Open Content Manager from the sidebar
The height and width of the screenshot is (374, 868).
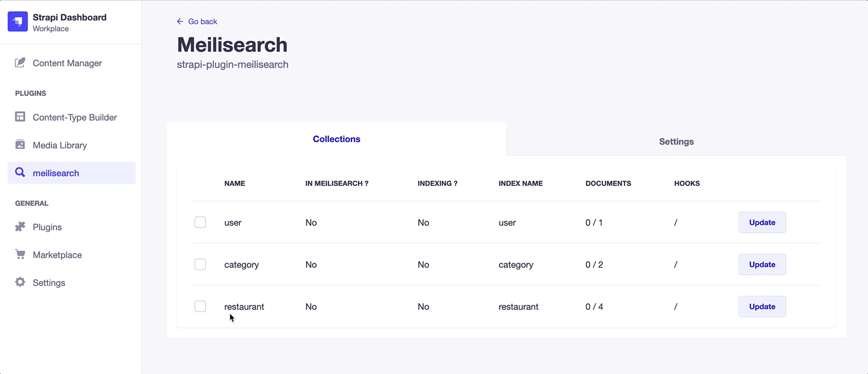coord(67,63)
